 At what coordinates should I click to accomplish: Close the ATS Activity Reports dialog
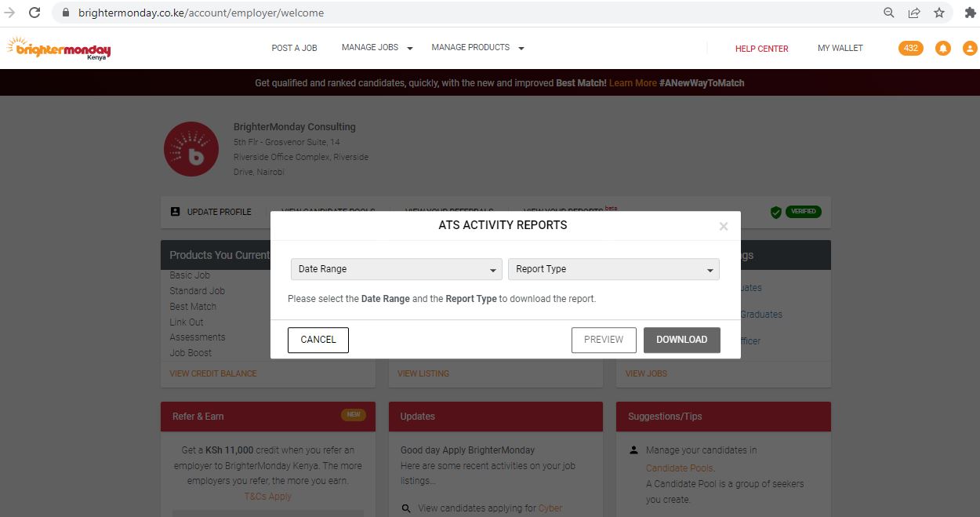pos(724,226)
